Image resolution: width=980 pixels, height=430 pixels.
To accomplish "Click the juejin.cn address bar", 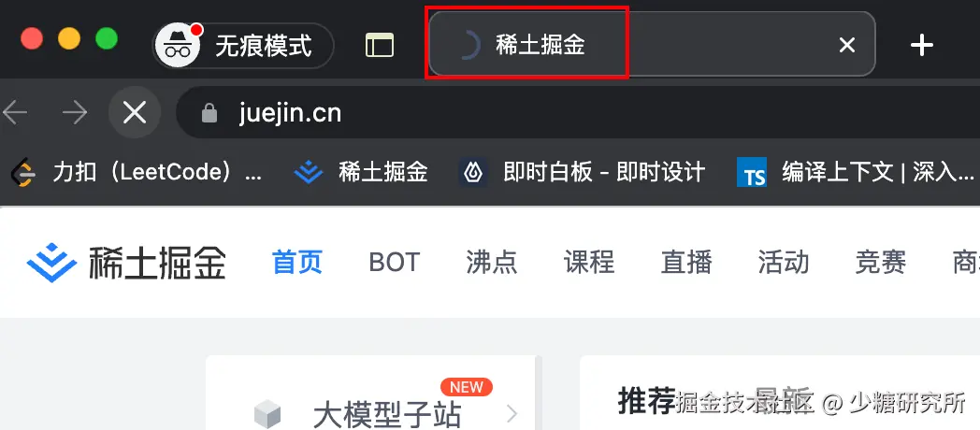I will (578, 112).
